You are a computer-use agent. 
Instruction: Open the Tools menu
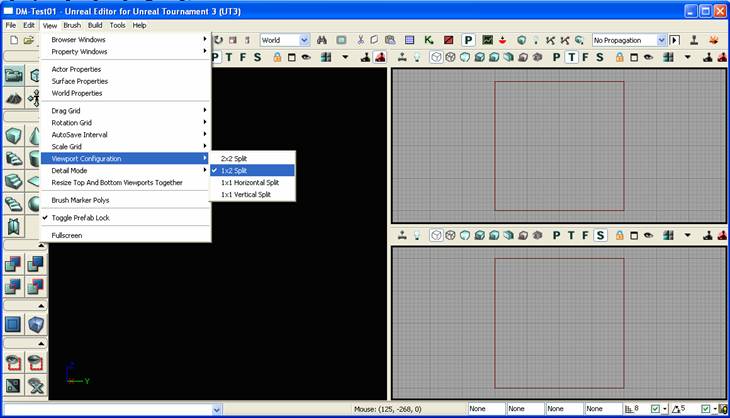coord(117,25)
